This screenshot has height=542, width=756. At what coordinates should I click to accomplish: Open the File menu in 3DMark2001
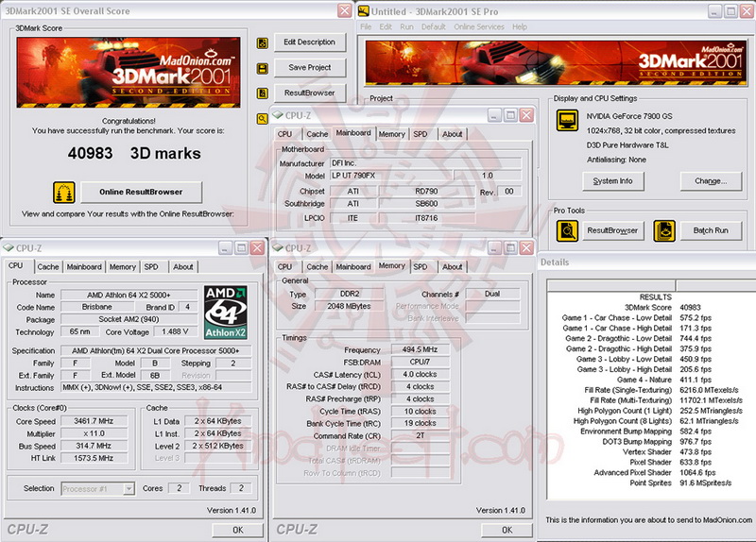pos(366,27)
